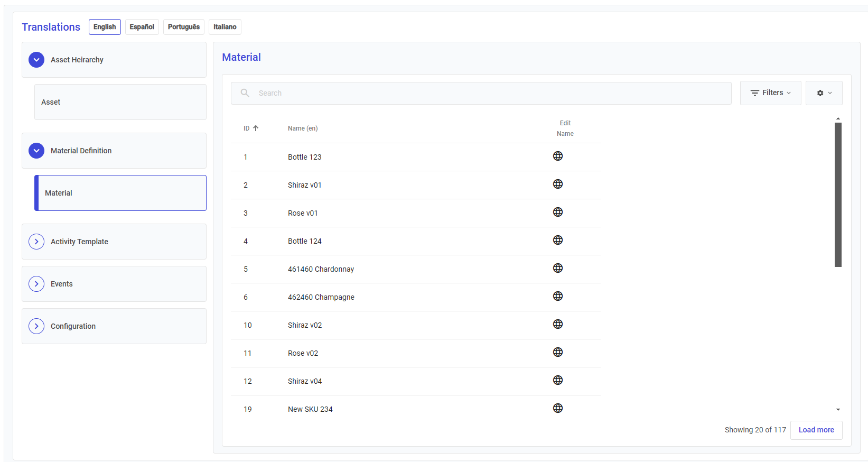Switch to Italiano language tab
The height and width of the screenshot is (462, 868).
[225, 27]
